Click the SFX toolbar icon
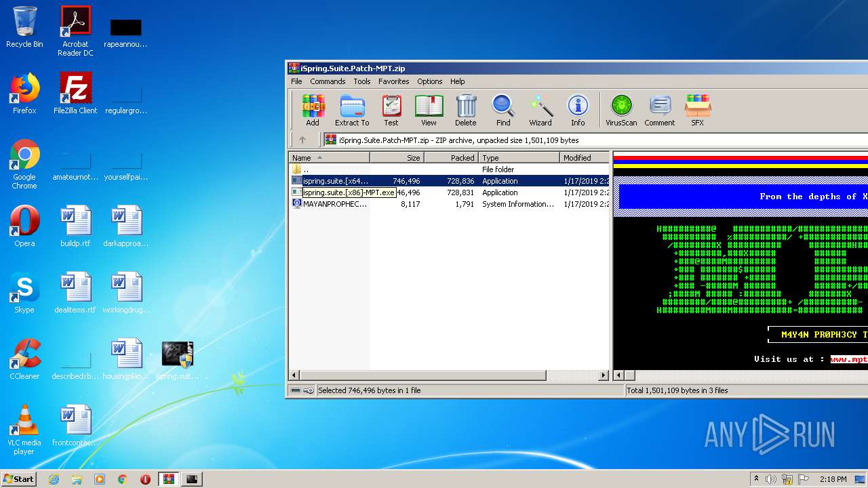 click(697, 110)
